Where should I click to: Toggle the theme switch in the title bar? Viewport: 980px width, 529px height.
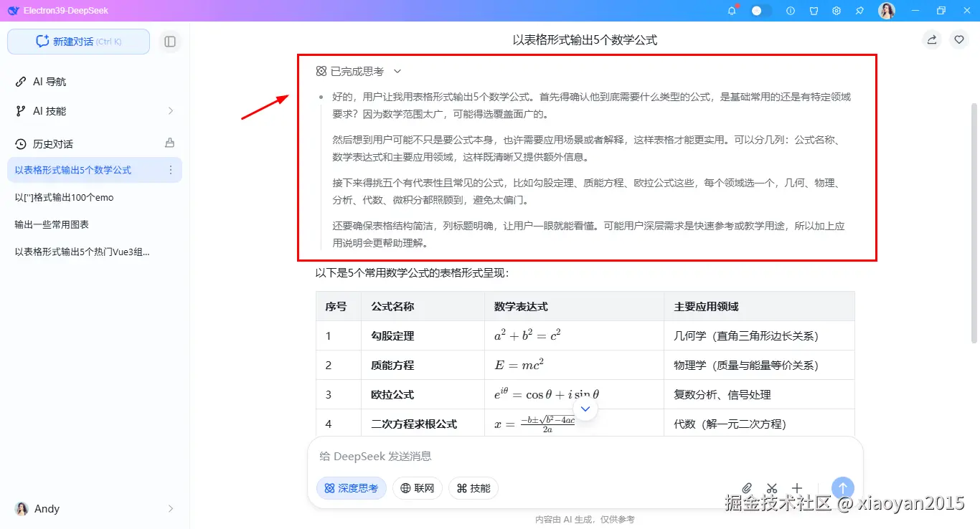click(x=761, y=11)
